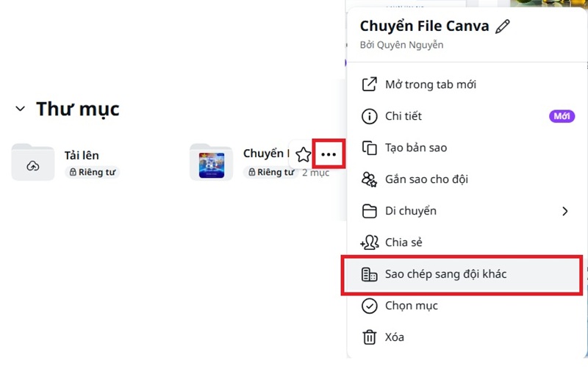Click the Tạo bản sao copy icon
Image resolution: width=588 pixels, height=374 pixels.
(370, 148)
